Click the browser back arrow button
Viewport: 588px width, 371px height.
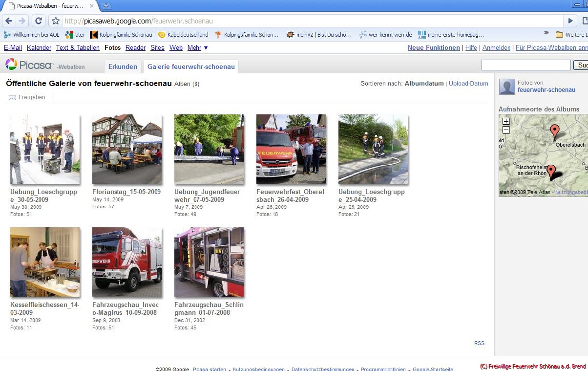[9, 21]
